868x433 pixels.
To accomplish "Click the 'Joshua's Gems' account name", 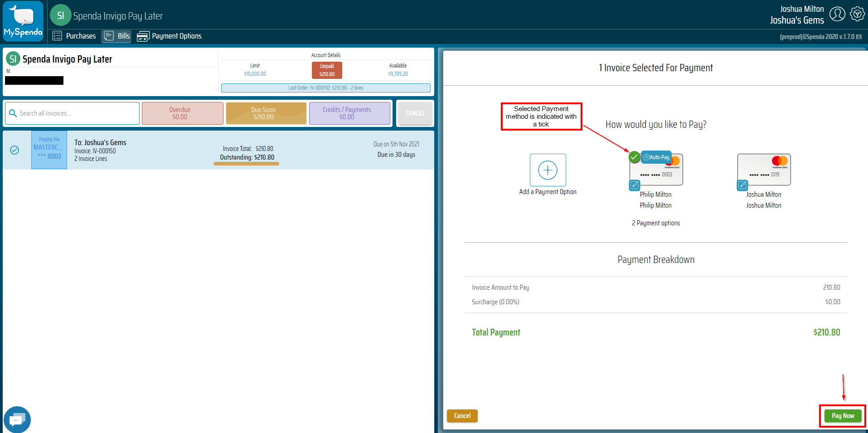I will (797, 20).
